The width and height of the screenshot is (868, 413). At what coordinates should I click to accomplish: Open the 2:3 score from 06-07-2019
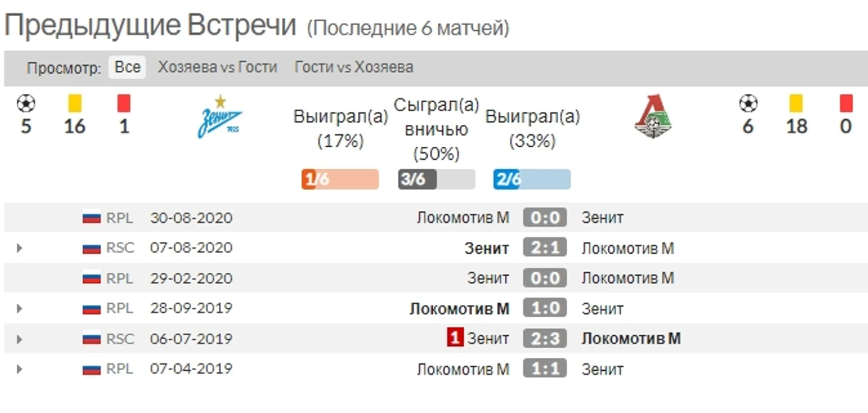click(545, 338)
